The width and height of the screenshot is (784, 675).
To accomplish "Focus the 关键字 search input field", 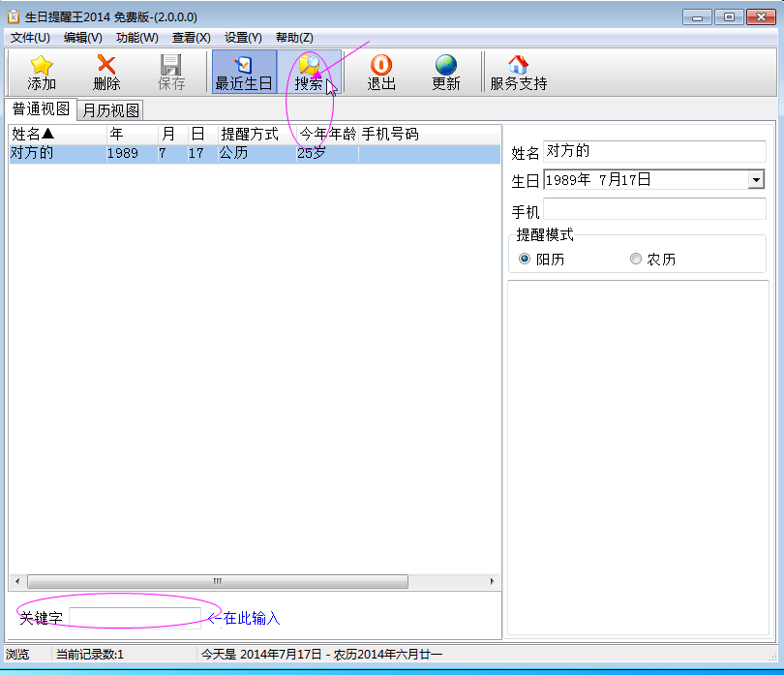I will pyautogui.click(x=135, y=617).
